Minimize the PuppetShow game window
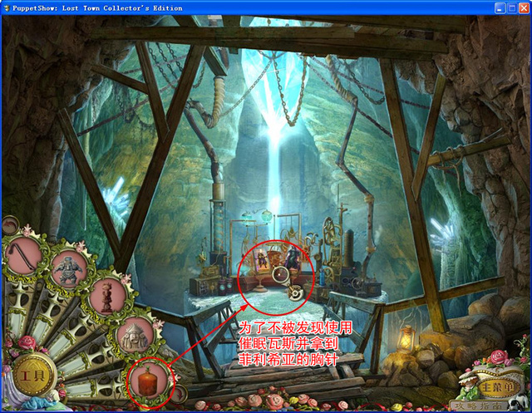This screenshot has width=532, height=413. click(499, 8)
